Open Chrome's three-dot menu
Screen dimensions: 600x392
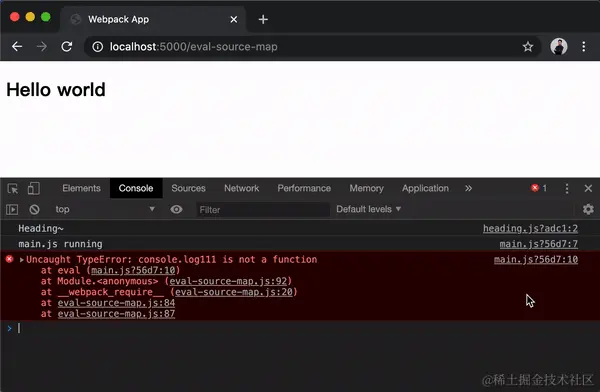[584, 47]
